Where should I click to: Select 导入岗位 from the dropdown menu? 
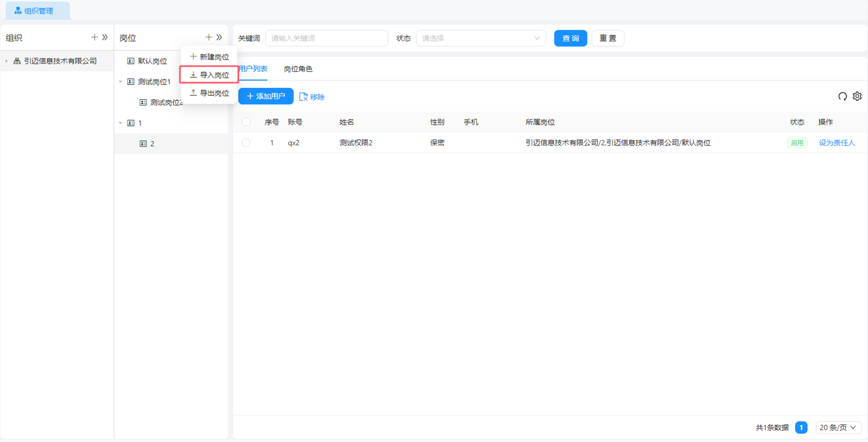click(x=209, y=75)
